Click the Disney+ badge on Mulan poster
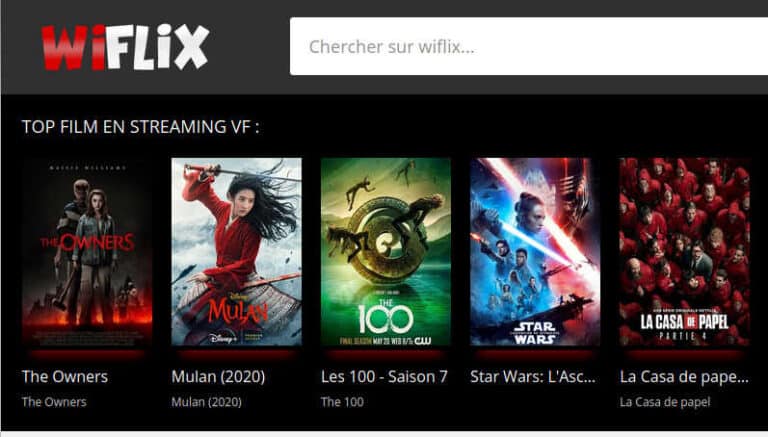768x437 pixels. tap(223, 338)
